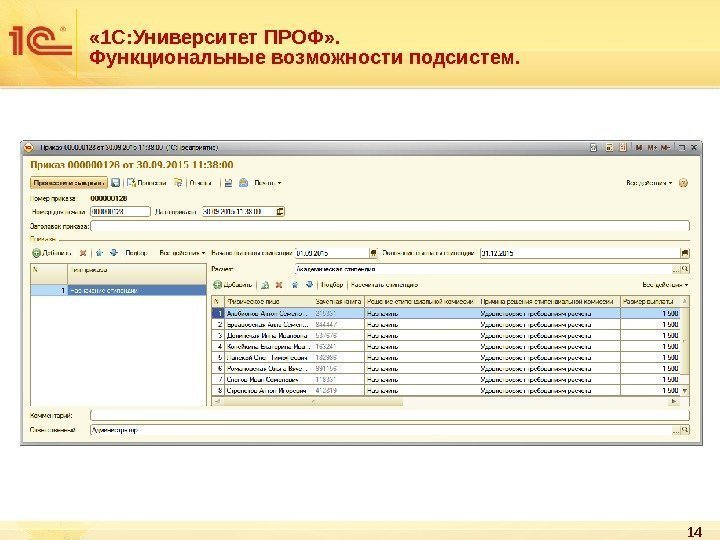Open 'Все действия' dropdown above students table
The width and height of the screenshot is (720, 540).
tap(665, 285)
